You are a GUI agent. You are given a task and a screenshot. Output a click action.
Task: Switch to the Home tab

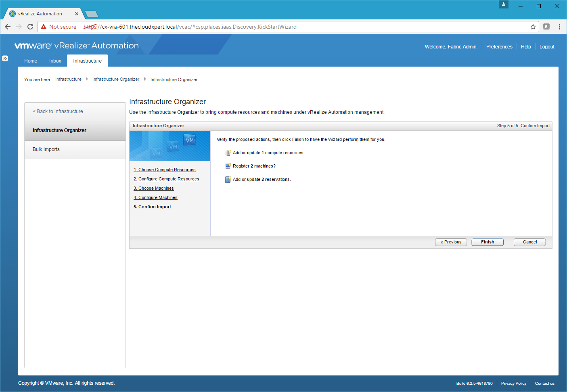pyautogui.click(x=31, y=61)
